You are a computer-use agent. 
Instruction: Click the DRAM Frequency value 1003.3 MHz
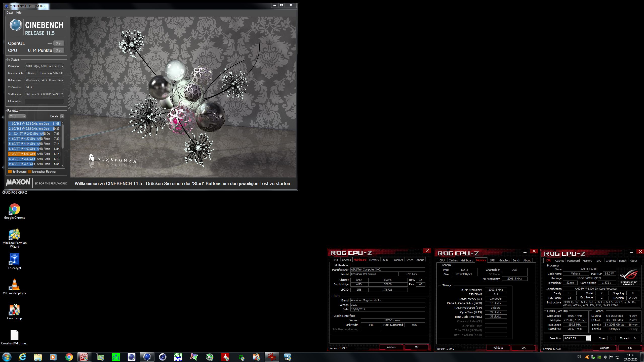[x=496, y=290]
